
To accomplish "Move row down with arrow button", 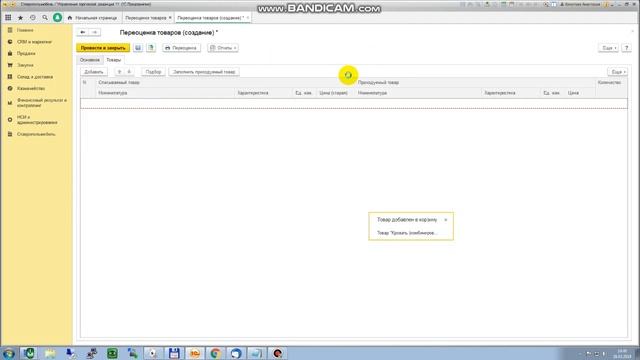I will pos(129,72).
